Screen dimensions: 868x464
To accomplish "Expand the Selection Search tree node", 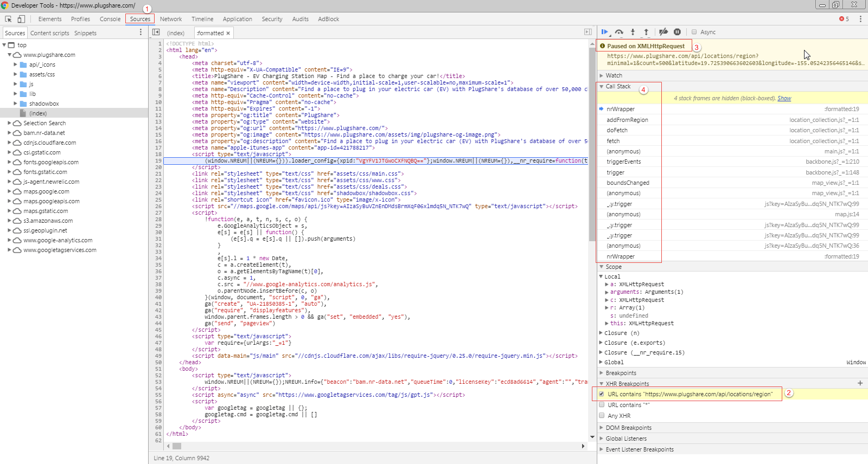I will click(9, 123).
